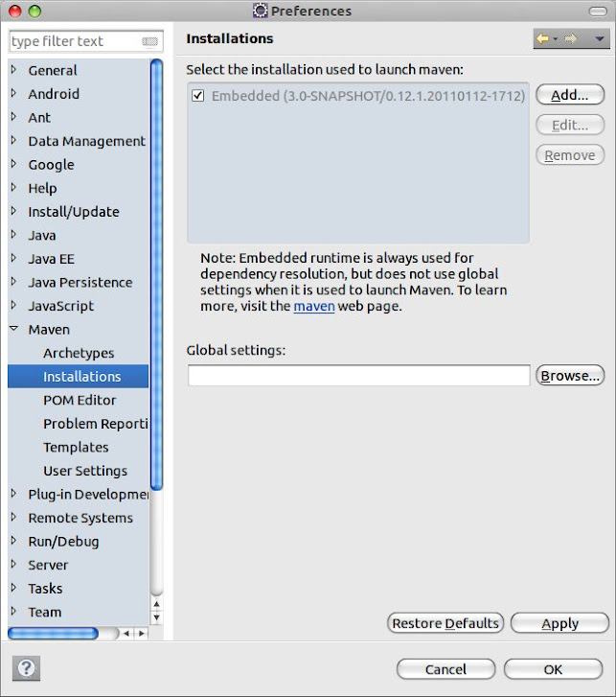616x697 pixels.
Task: Click the vertical scrollbar of the tree
Action: (156, 275)
